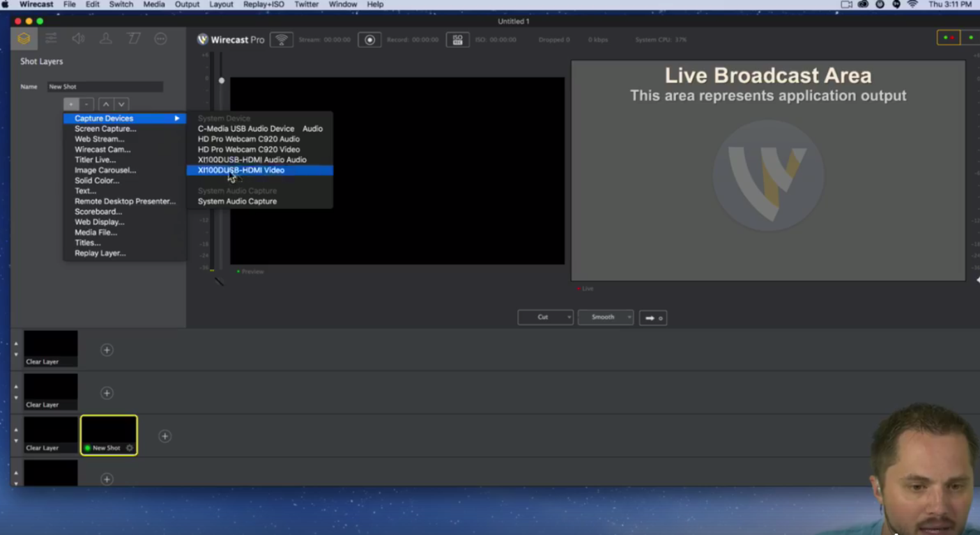Open the sliders properties tab icon
This screenshot has width=980, height=535.
click(x=51, y=39)
